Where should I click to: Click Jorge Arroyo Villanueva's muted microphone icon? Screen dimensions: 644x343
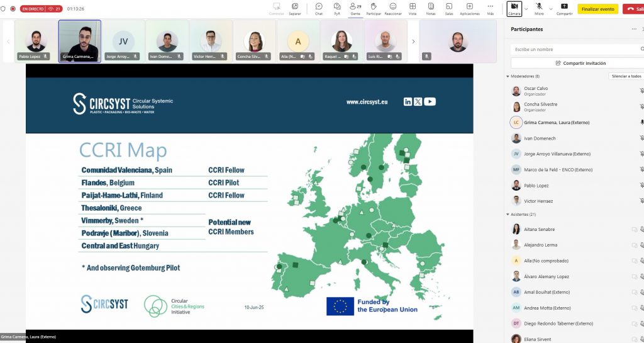coord(642,154)
